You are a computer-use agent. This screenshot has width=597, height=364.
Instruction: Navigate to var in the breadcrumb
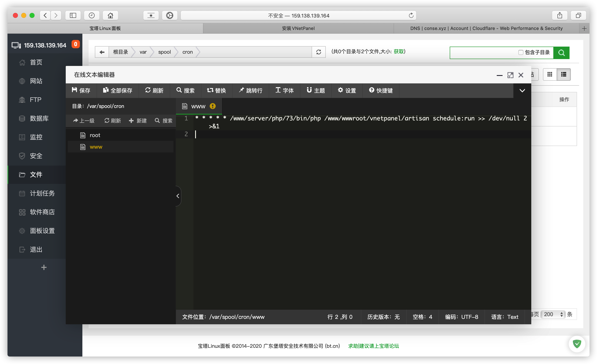pos(143,52)
